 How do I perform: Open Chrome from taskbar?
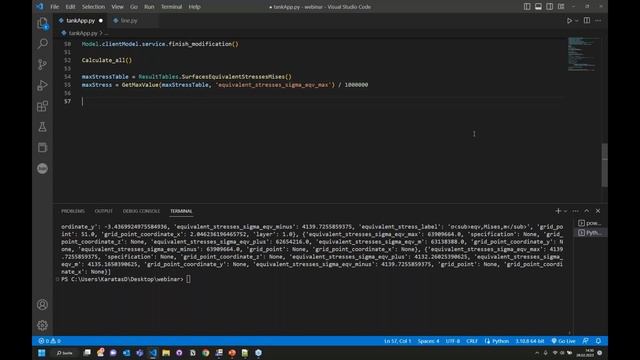(206, 353)
